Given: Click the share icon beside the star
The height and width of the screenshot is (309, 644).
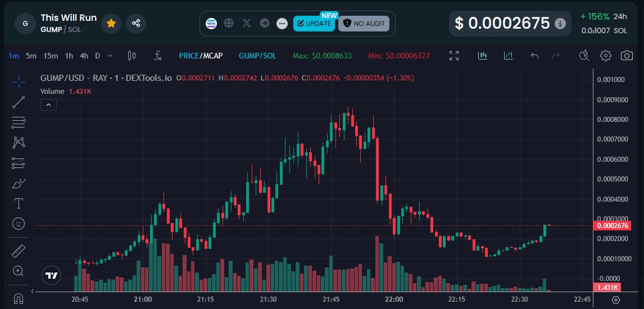Looking at the screenshot, I should [x=136, y=24].
